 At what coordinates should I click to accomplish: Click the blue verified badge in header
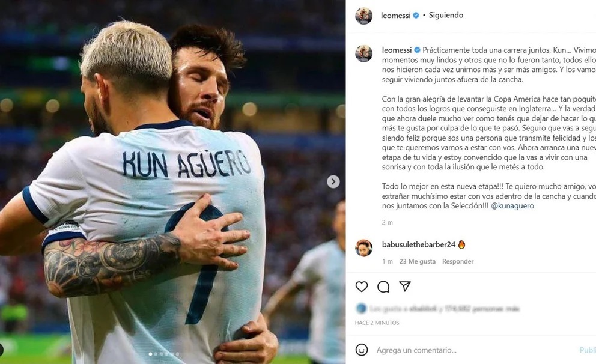tap(416, 15)
